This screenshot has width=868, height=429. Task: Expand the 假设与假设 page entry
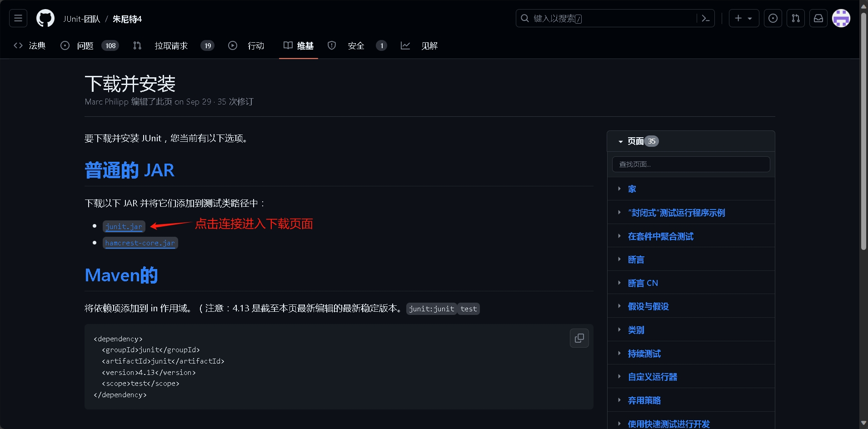tap(619, 306)
